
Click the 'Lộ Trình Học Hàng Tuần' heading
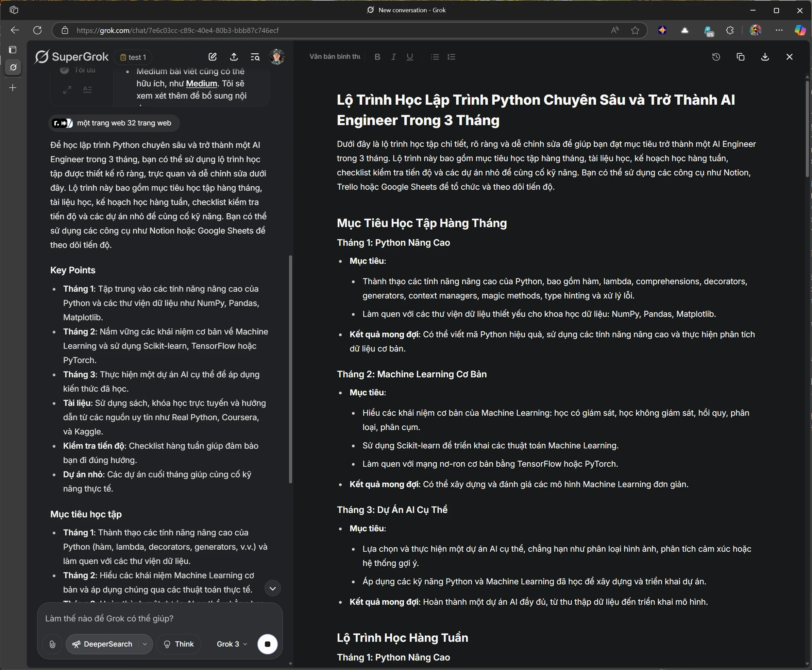pos(402,638)
